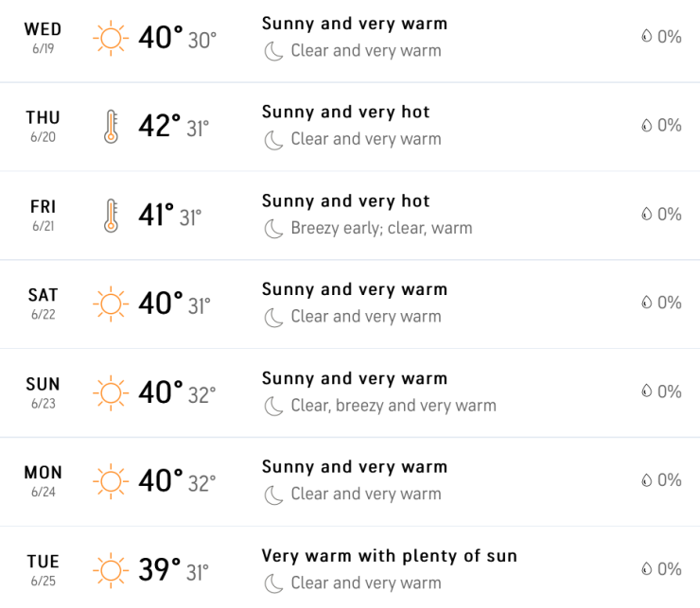700x608 pixels.
Task: Click the 0% precipitation value for Monday
Action: (x=669, y=480)
